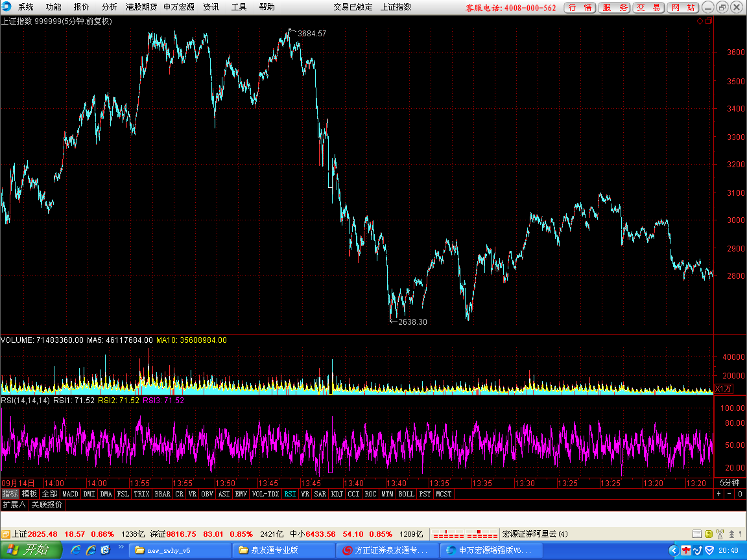
Task: Click the signal tower icon in the status bar
Action: point(720,534)
